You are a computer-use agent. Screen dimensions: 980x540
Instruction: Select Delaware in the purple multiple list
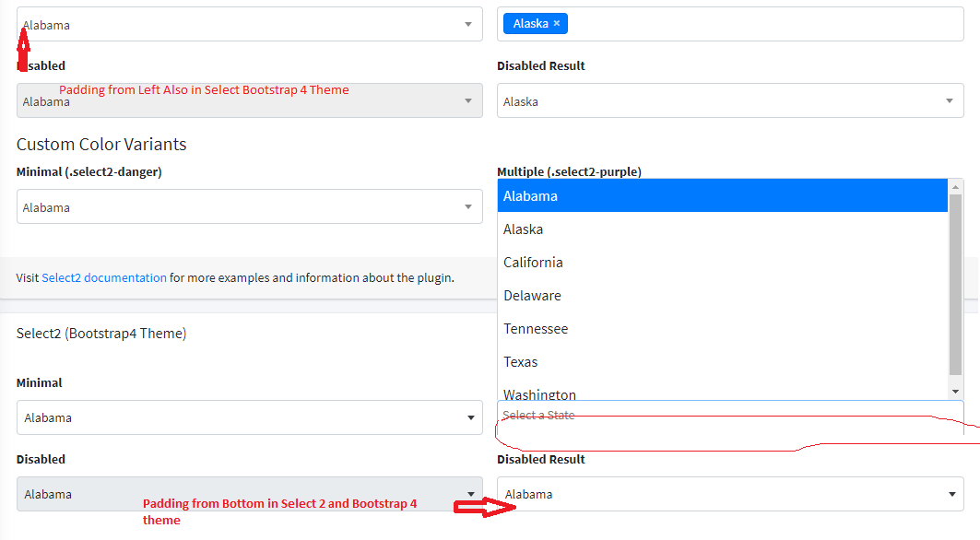coord(645,295)
